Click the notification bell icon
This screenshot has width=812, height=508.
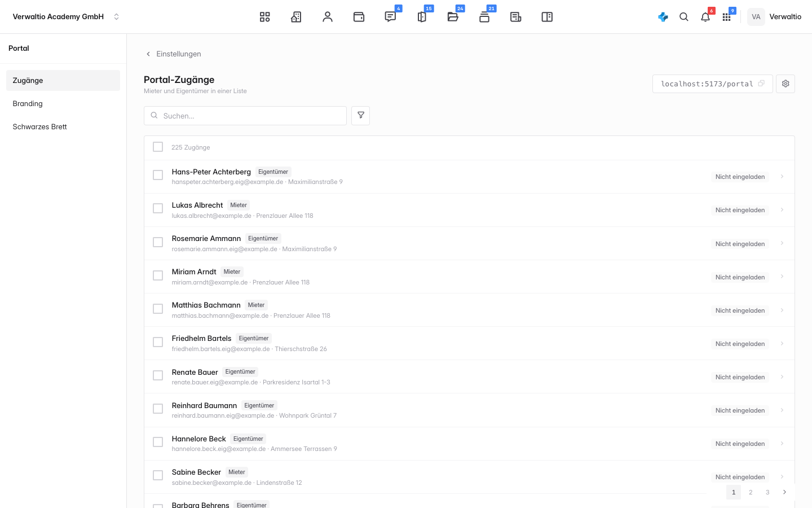pos(705,17)
